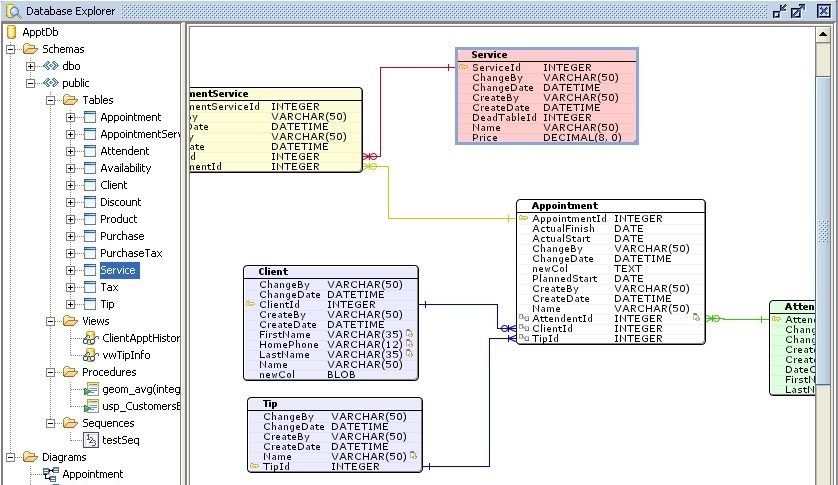
Task: Click the Diagrams folder icon
Action: [x=30, y=457]
